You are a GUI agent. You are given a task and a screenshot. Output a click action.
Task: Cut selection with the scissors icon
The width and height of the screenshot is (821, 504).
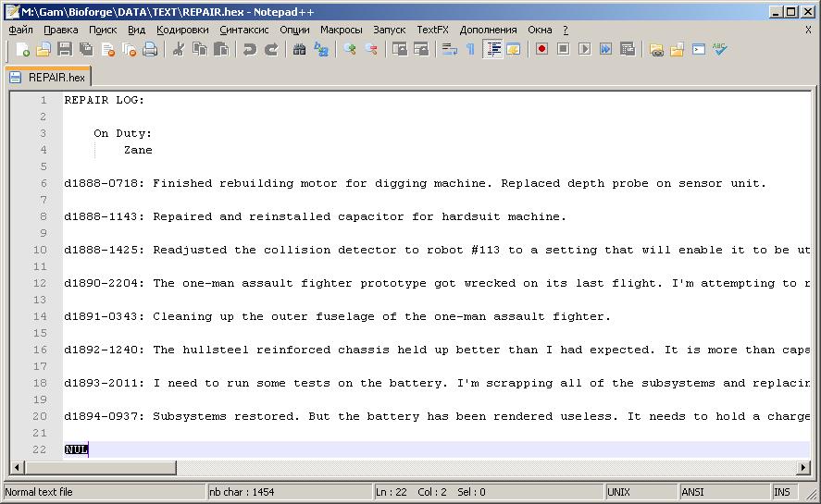point(179,50)
